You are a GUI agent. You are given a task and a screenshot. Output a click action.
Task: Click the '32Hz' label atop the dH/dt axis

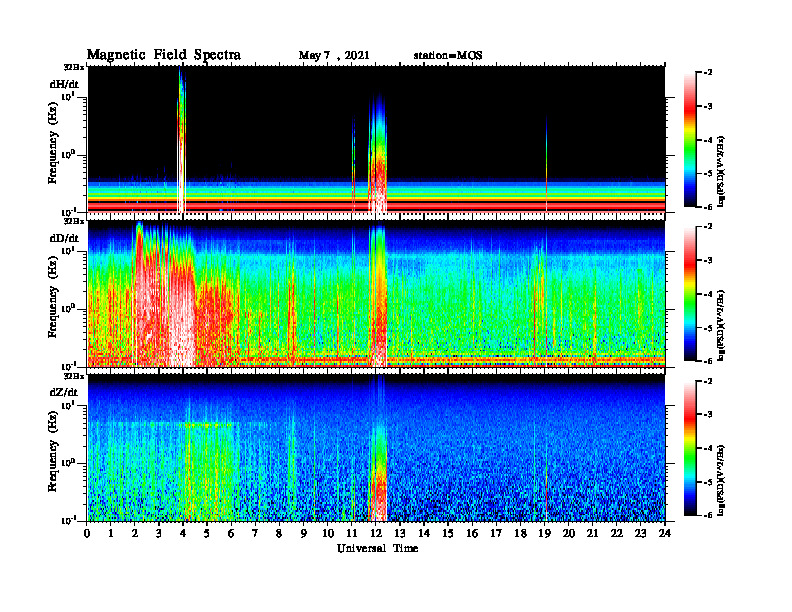pos(74,67)
